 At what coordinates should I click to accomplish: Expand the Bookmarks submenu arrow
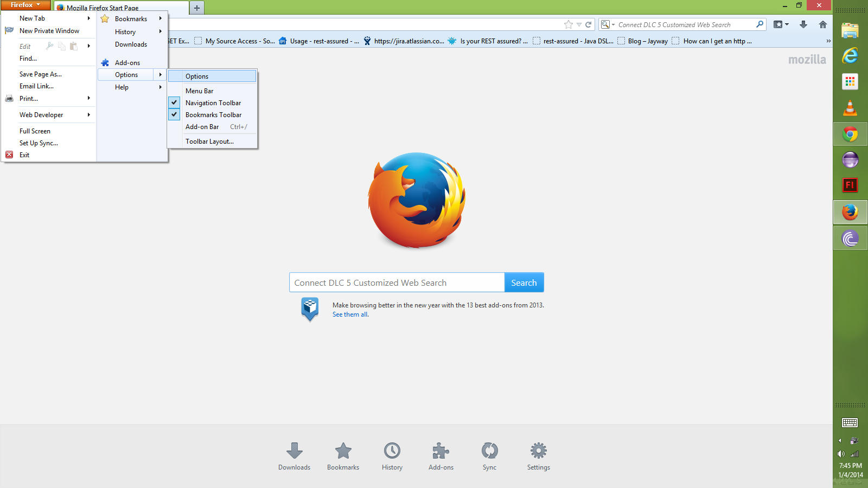pyautogui.click(x=161, y=18)
